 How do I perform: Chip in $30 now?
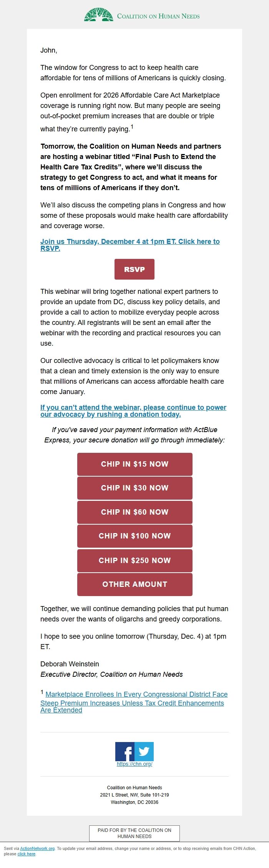pos(134,488)
